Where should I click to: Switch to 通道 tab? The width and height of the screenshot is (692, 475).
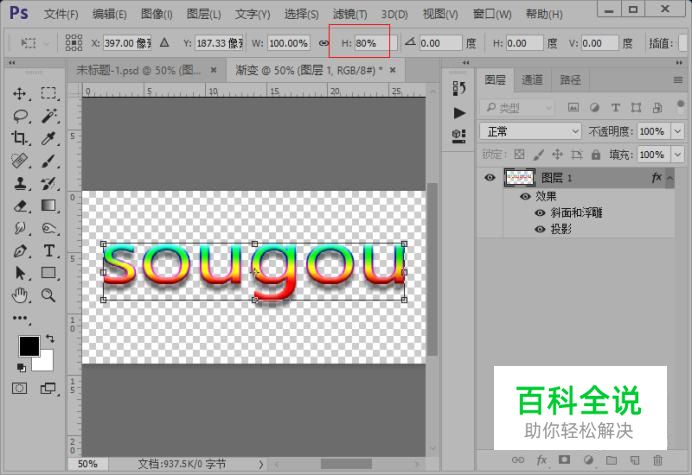532,80
